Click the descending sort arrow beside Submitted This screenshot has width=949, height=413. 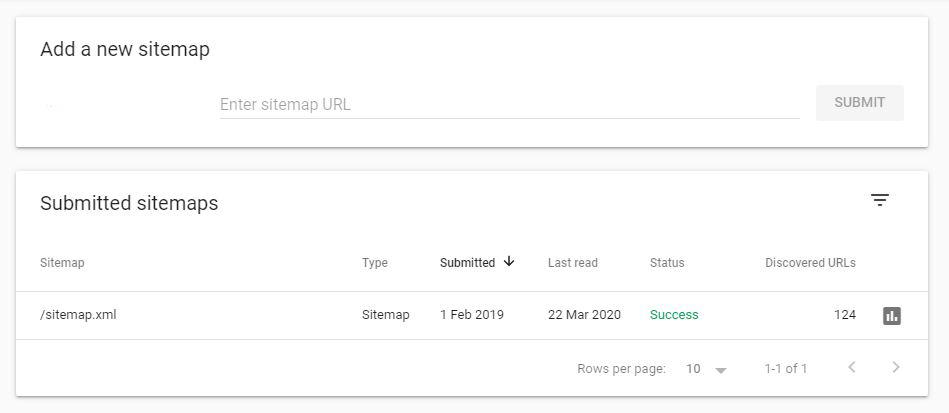point(509,262)
